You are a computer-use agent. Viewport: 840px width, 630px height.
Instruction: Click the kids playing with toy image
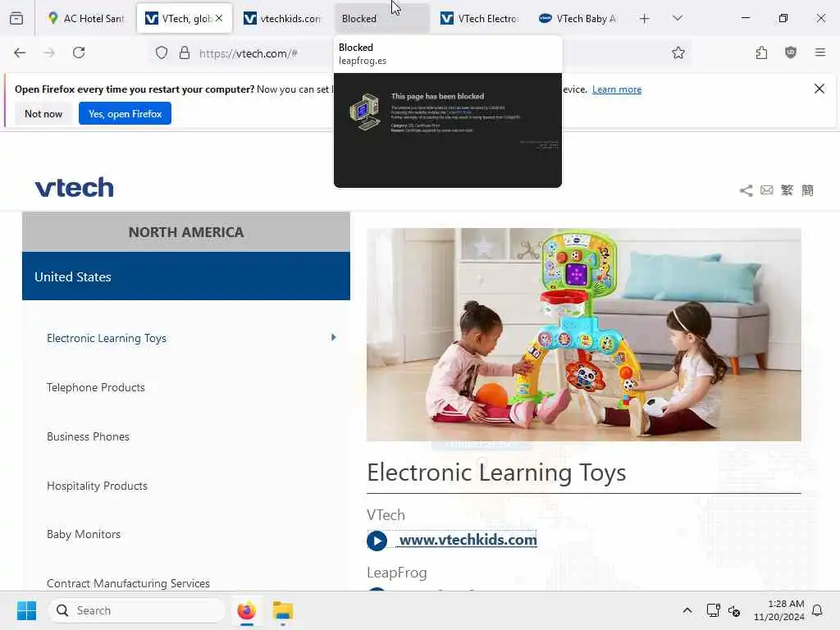click(584, 335)
